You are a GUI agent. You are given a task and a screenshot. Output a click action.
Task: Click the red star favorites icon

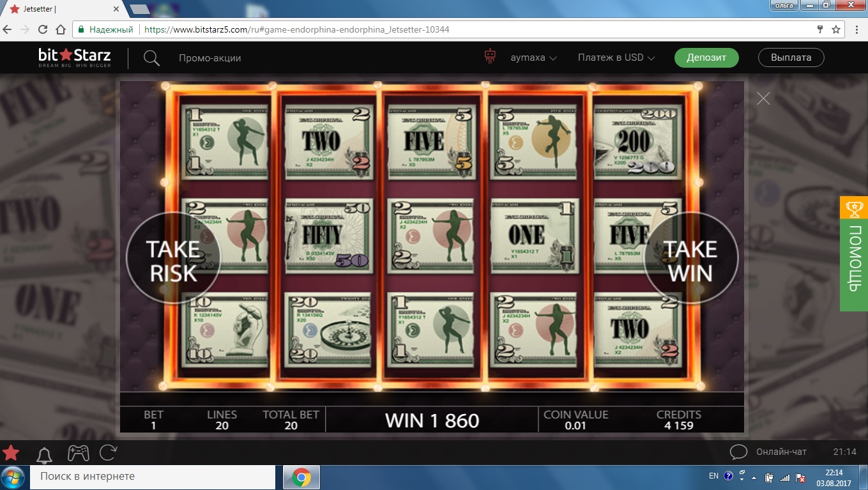tap(11, 453)
